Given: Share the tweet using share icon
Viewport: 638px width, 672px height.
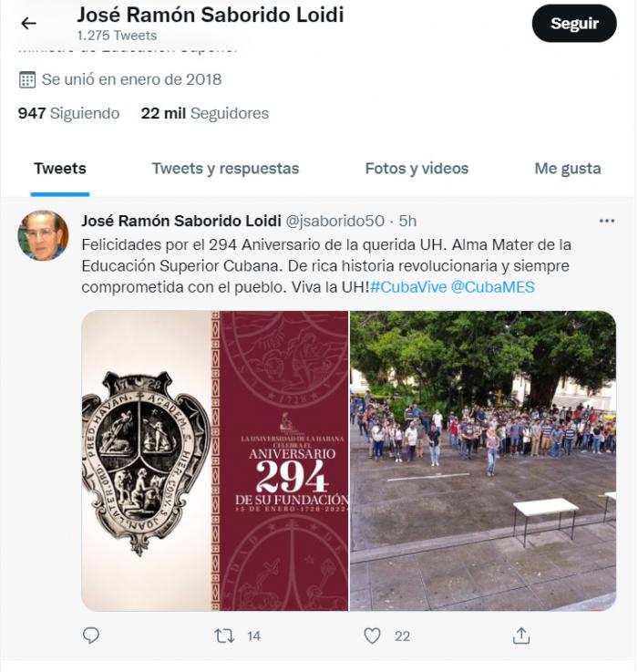Looking at the screenshot, I should coord(521,636).
